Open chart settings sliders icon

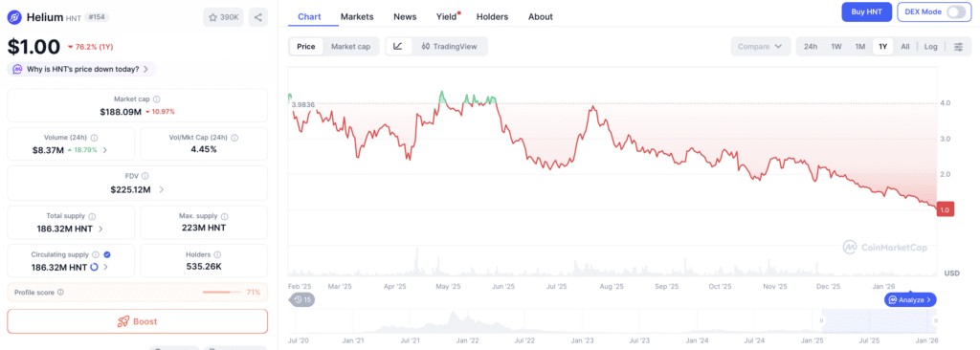point(958,47)
